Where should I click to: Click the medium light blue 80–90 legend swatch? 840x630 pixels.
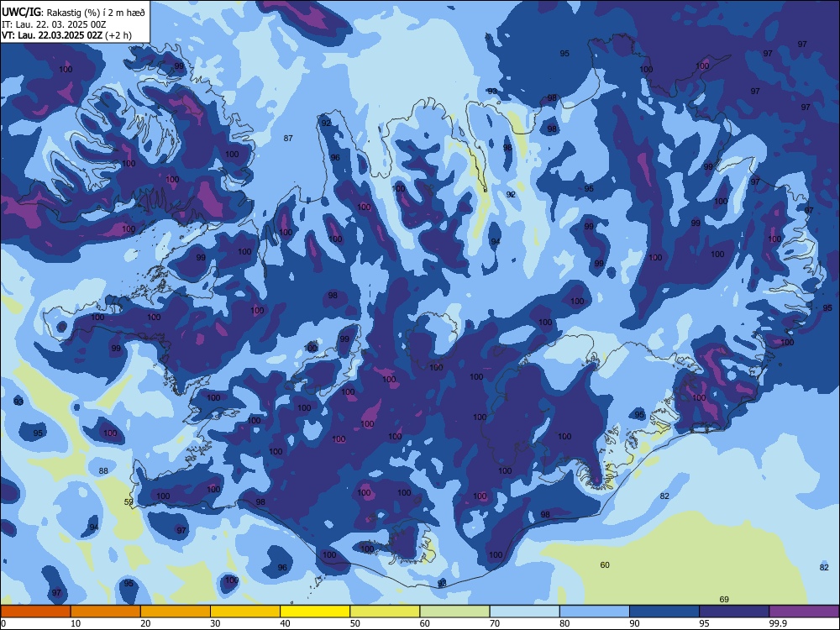click(595, 612)
